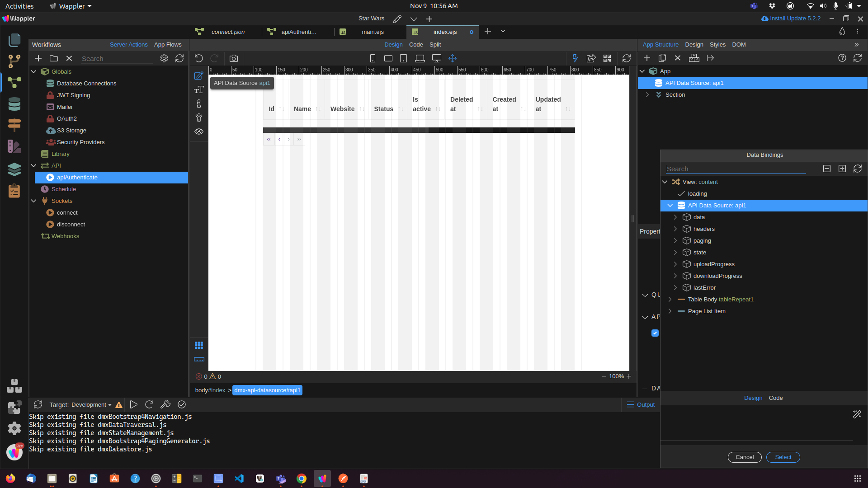Open Database Manager from left sidebar
868x488 pixels.
(14, 104)
